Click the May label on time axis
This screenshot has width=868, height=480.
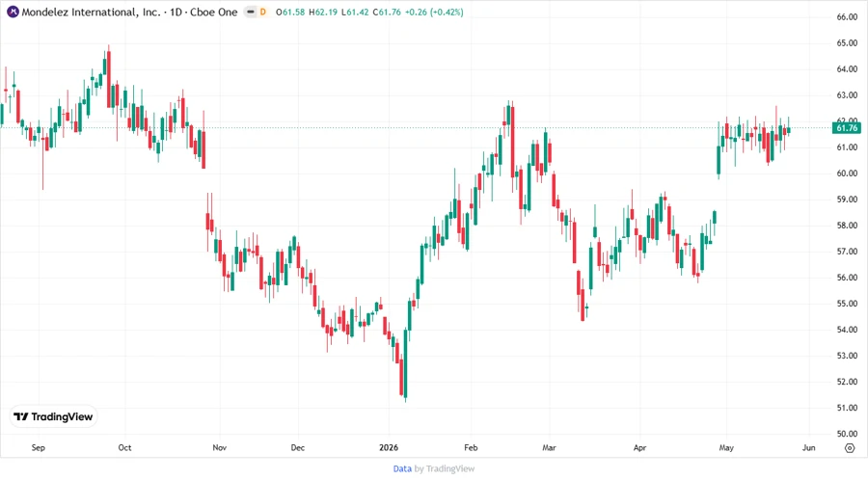726,448
